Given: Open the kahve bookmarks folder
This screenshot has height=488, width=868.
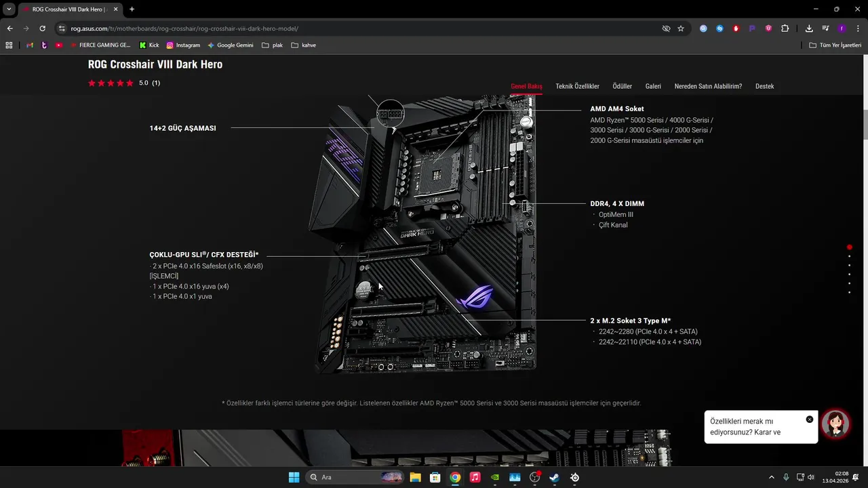Looking at the screenshot, I should tap(303, 45).
